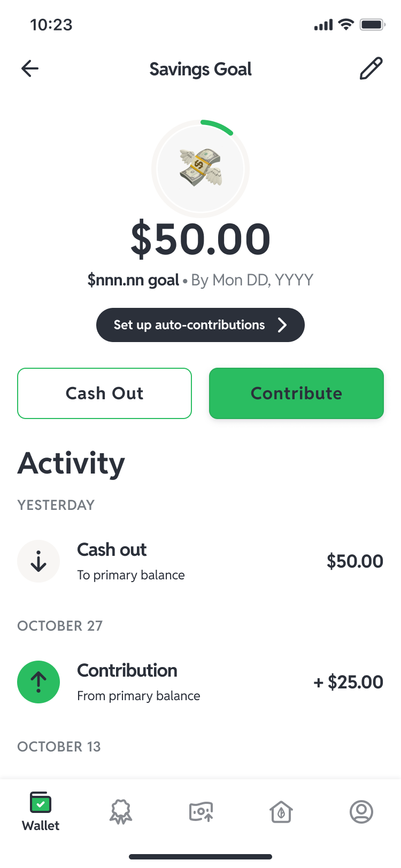This screenshot has height=868, width=401.
Task: Open the profile tab icon
Action: coord(361,812)
